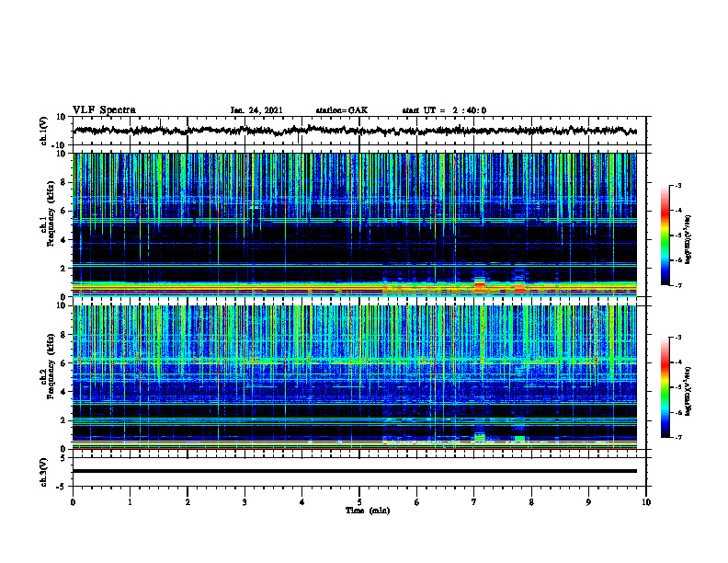Click the "2" tick on the time axis
The height and width of the screenshot is (563, 728).
point(188,502)
